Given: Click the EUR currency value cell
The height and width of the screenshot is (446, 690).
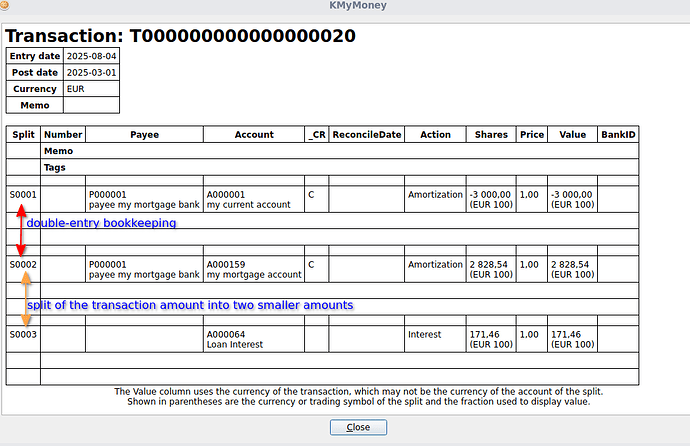Looking at the screenshot, I should tap(91, 89).
